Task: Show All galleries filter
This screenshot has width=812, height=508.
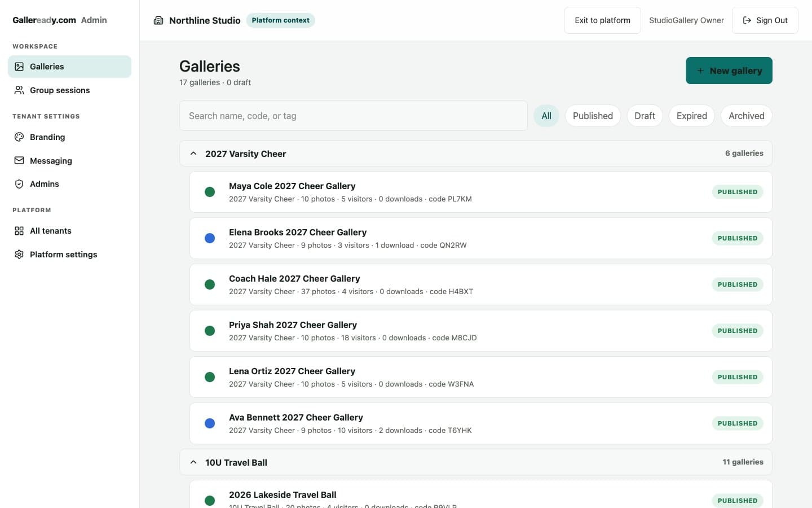Action: 546,116
